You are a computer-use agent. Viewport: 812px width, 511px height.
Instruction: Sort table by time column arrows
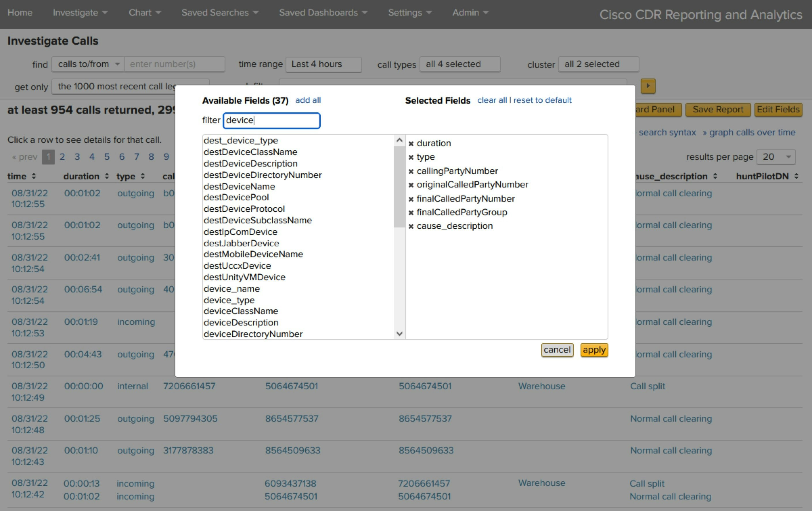(34, 176)
